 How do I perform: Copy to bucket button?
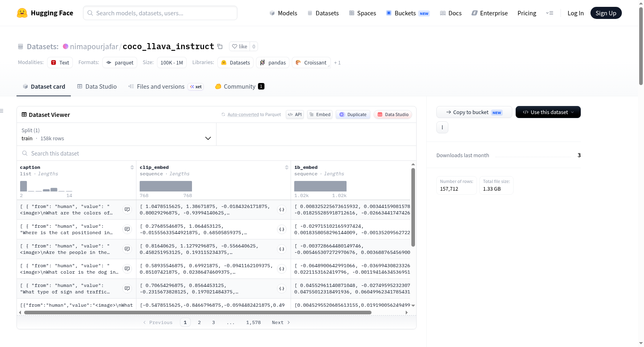pyautogui.click(x=474, y=112)
